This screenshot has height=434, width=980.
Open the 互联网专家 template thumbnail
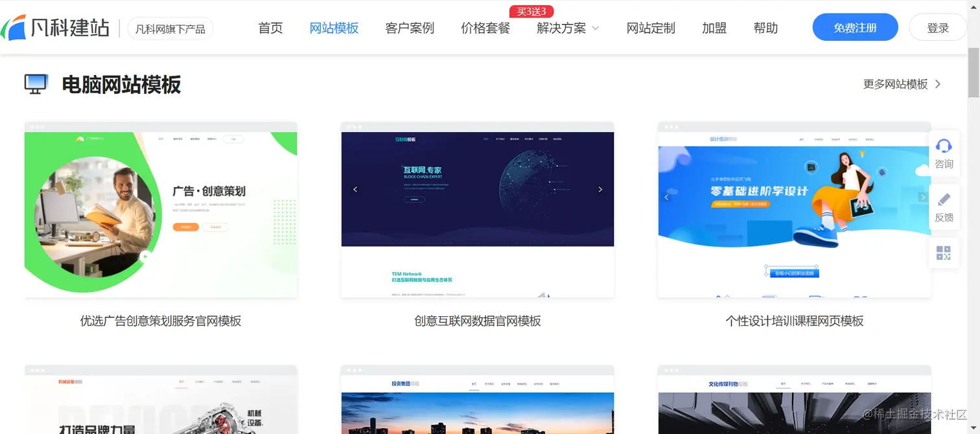coord(478,210)
